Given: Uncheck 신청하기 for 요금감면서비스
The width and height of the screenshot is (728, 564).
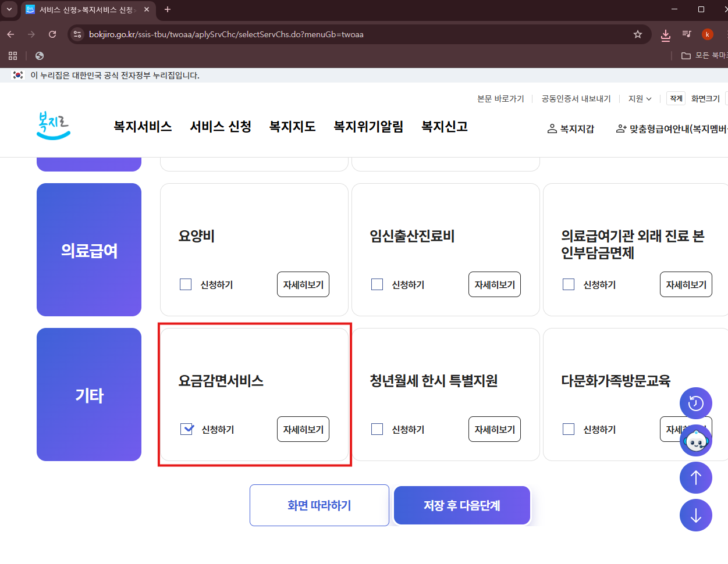Looking at the screenshot, I should [186, 429].
